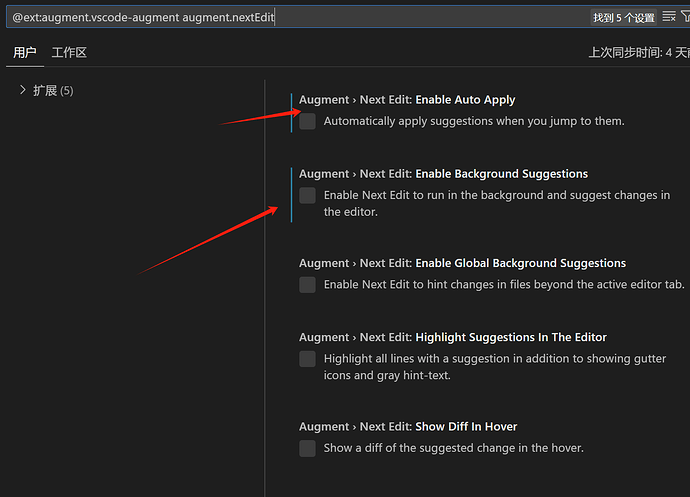Enable Show Diff In Hover checkbox
The height and width of the screenshot is (497, 690).
[307, 448]
